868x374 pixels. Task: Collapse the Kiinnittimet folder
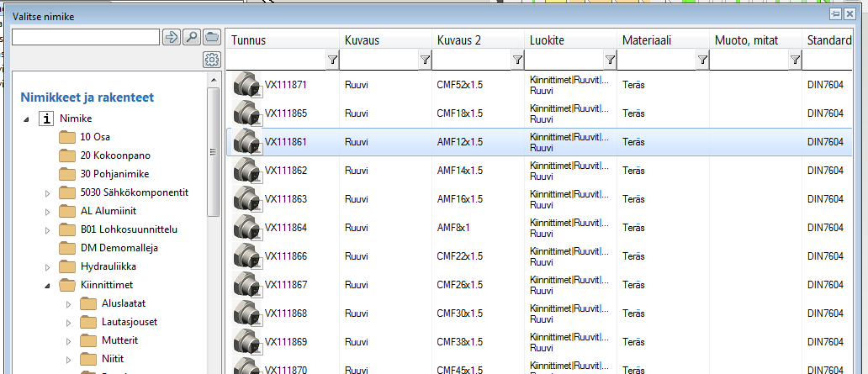(x=48, y=286)
